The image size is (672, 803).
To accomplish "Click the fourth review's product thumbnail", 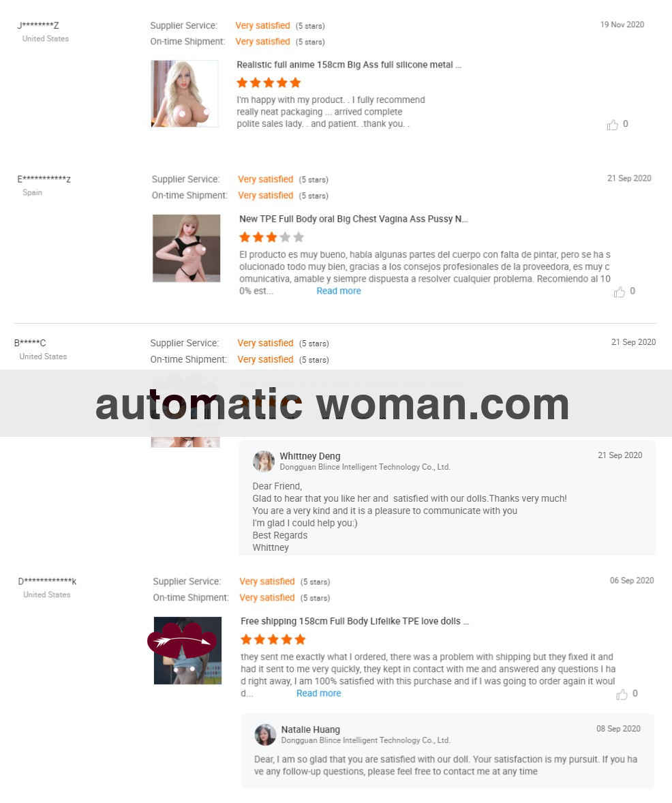I will click(x=188, y=650).
